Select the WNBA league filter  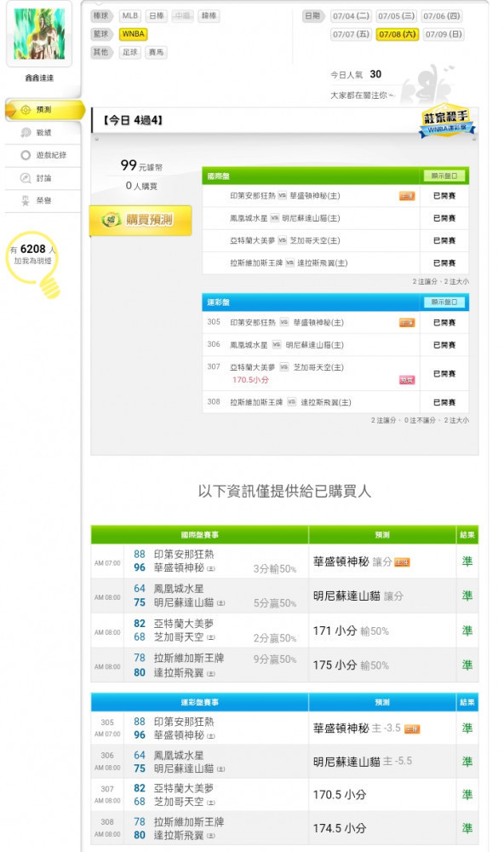133,34
